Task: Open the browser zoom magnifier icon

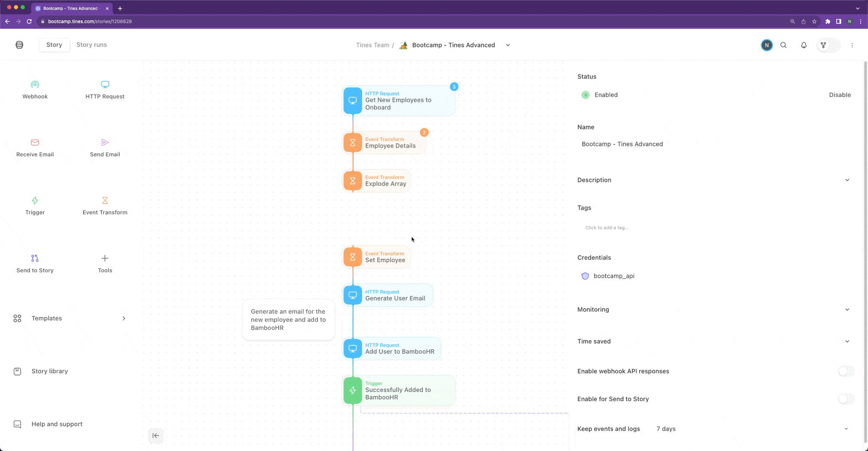Action: click(x=792, y=21)
